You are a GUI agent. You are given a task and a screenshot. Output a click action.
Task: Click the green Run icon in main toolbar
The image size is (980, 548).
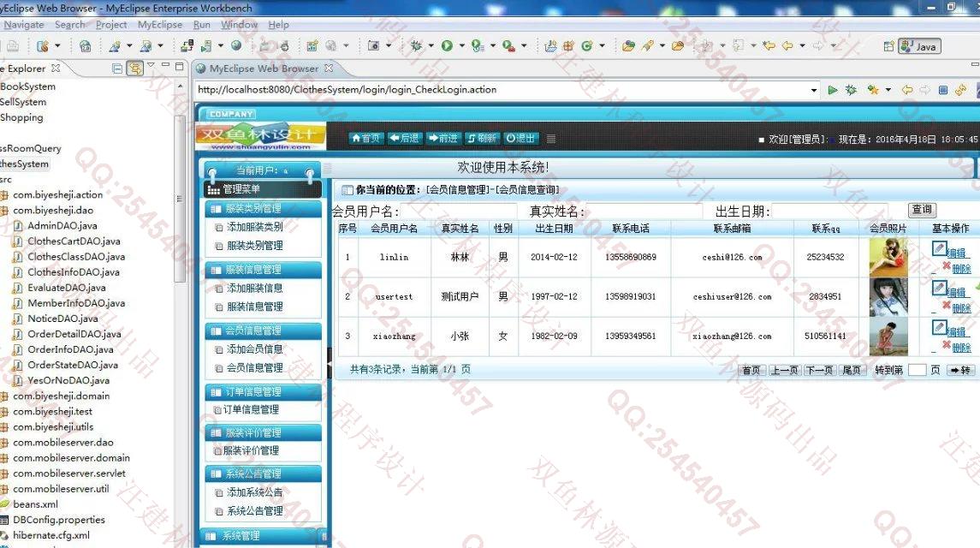(x=447, y=45)
